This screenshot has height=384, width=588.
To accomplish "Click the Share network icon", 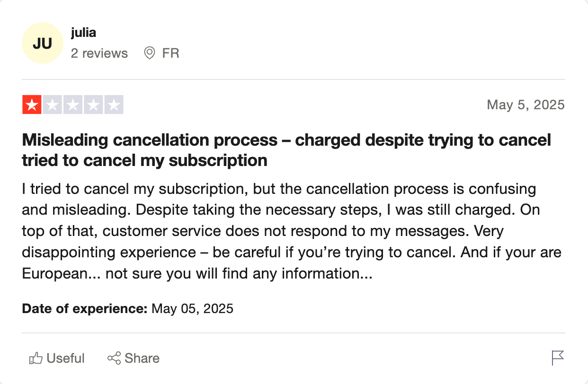I will point(114,358).
